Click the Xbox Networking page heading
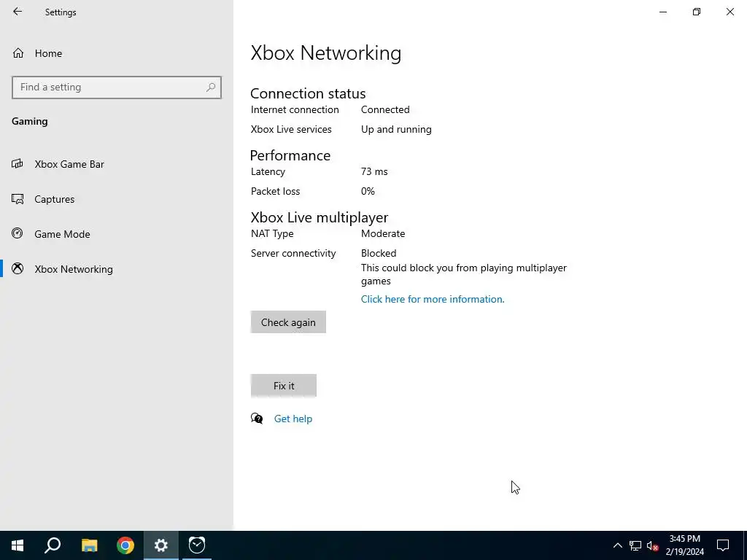The image size is (747, 560). pos(326,52)
